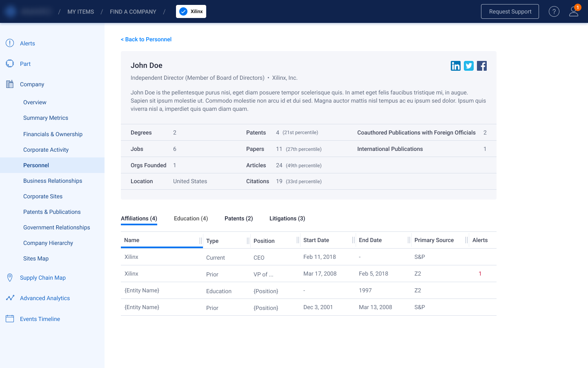Click the {Entity Name} Education row
Viewport: 588px width, 368px height.
coord(309,290)
